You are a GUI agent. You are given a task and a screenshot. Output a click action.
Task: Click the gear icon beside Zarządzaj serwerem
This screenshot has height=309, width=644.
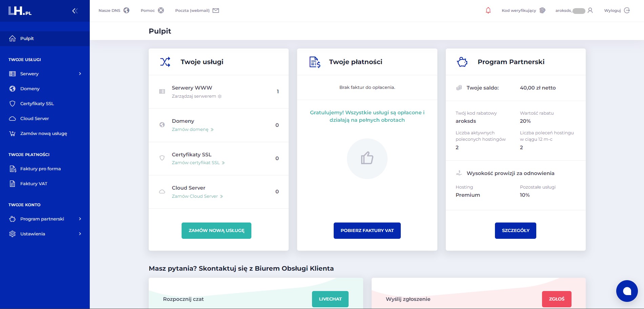coord(220,96)
